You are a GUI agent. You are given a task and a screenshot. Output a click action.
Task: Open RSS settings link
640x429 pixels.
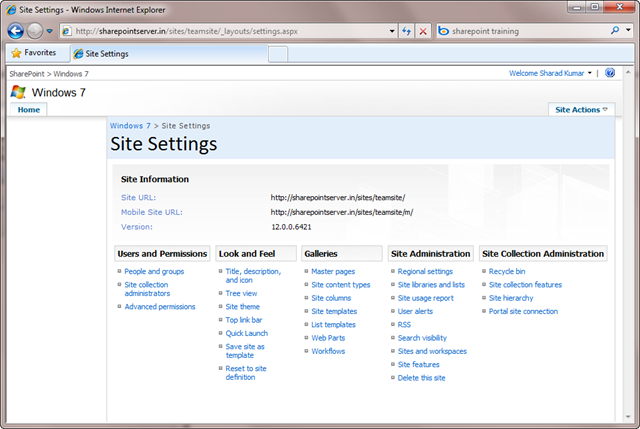coord(404,325)
